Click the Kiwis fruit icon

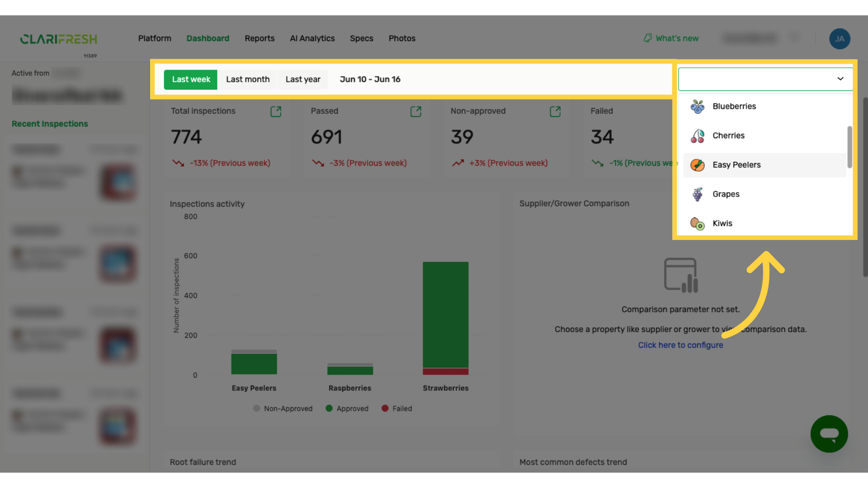click(697, 224)
